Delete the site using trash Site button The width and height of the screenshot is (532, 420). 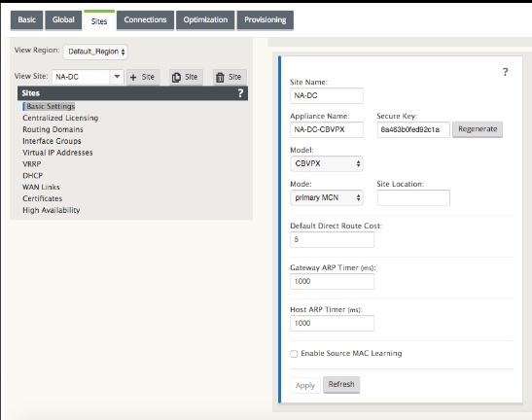click(x=230, y=77)
